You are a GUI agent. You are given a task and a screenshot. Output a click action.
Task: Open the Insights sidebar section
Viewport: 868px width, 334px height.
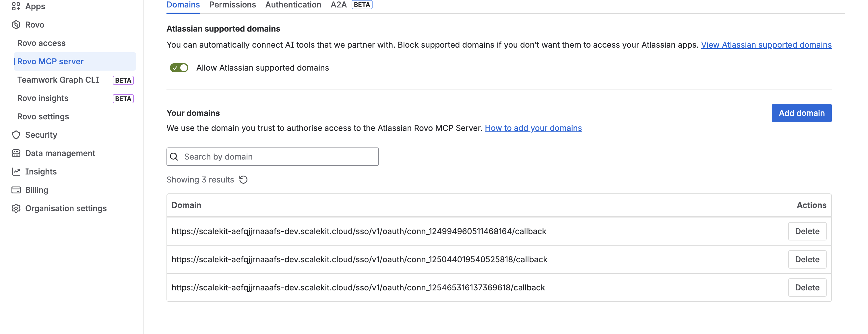(41, 171)
